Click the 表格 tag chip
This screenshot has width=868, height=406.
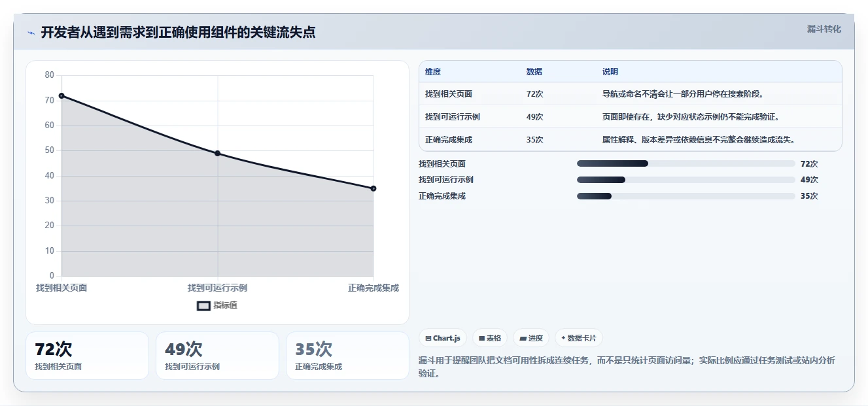tap(490, 338)
